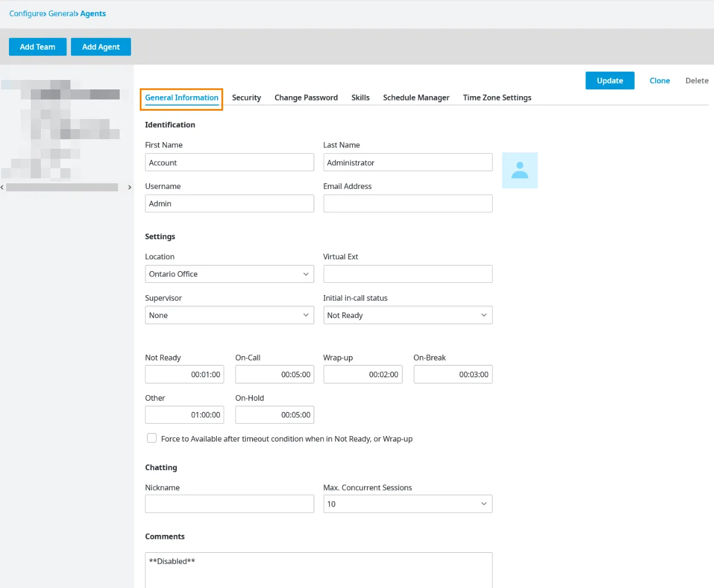Switch to Time Zone Settings tab
Screen dimensions: 714x588
coord(497,98)
